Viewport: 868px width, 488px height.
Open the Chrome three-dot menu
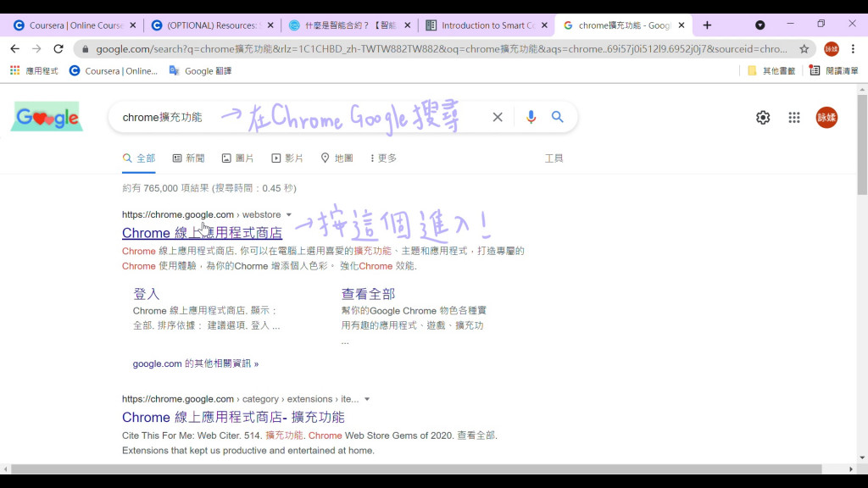pos(853,48)
